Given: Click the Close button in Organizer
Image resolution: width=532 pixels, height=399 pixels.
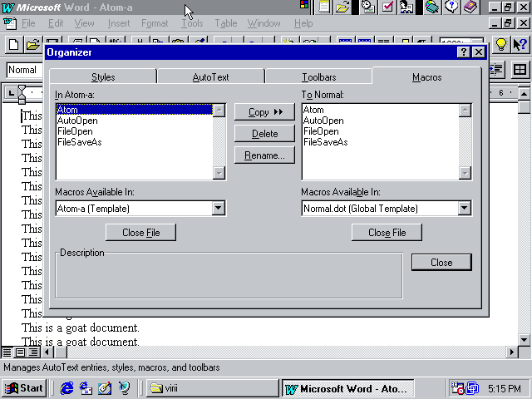Looking at the screenshot, I should click(441, 263).
